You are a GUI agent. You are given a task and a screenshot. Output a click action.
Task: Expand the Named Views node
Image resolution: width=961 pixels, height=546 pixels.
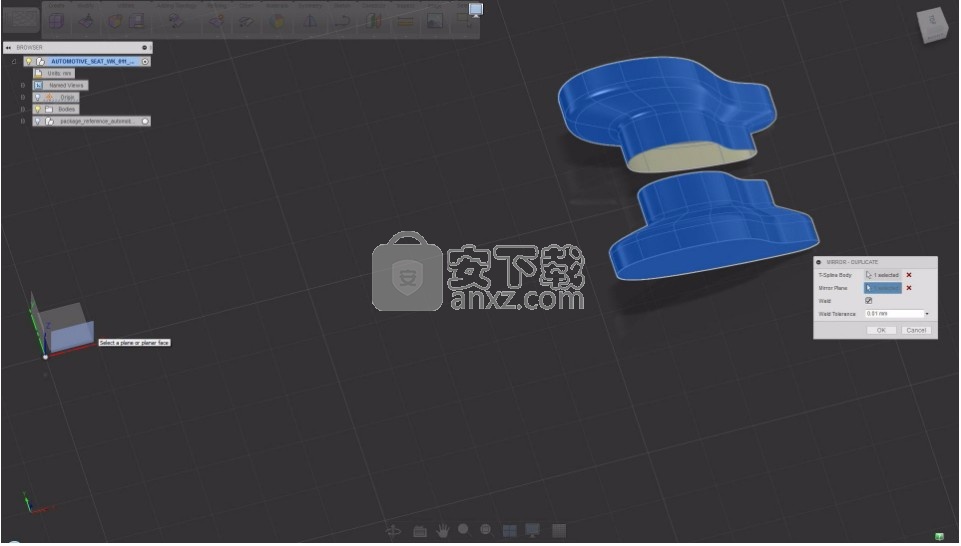[23, 85]
